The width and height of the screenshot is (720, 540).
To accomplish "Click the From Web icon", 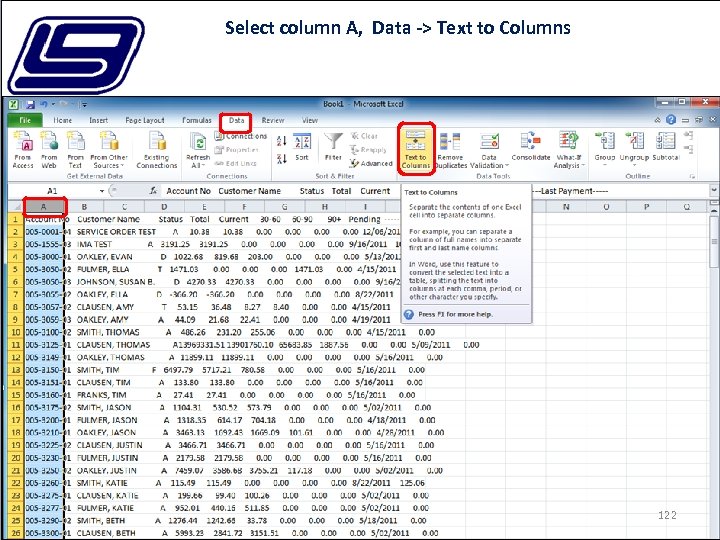I will pyautogui.click(x=49, y=149).
